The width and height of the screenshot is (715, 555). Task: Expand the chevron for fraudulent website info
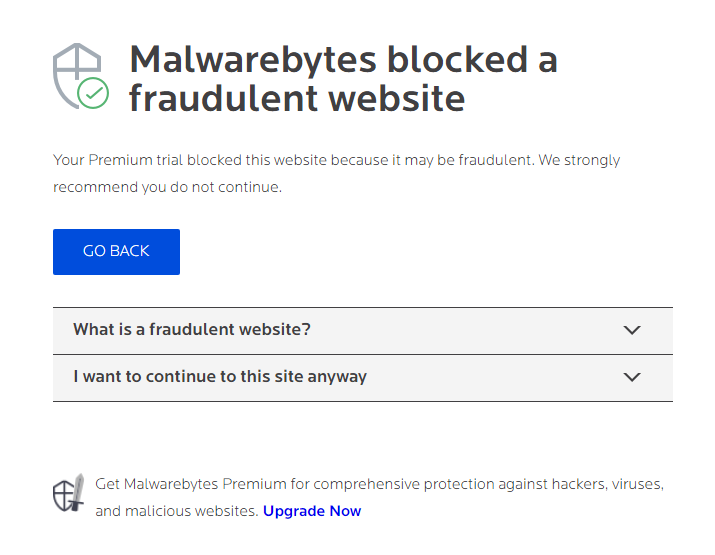click(631, 330)
